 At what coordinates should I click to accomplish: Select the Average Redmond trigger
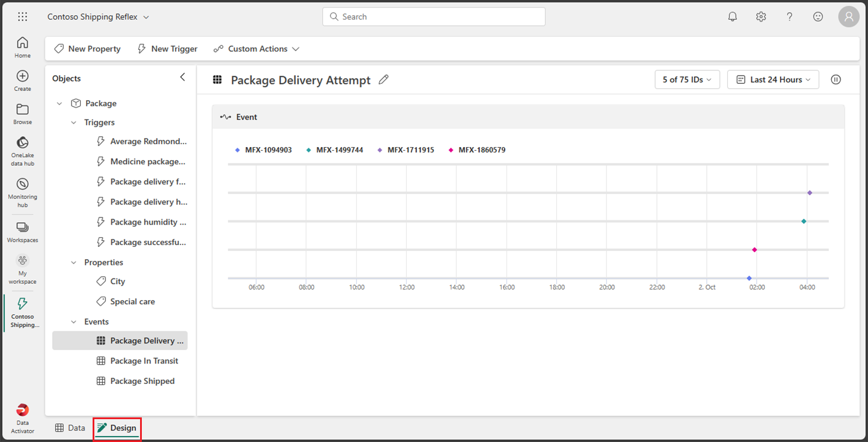pos(141,141)
